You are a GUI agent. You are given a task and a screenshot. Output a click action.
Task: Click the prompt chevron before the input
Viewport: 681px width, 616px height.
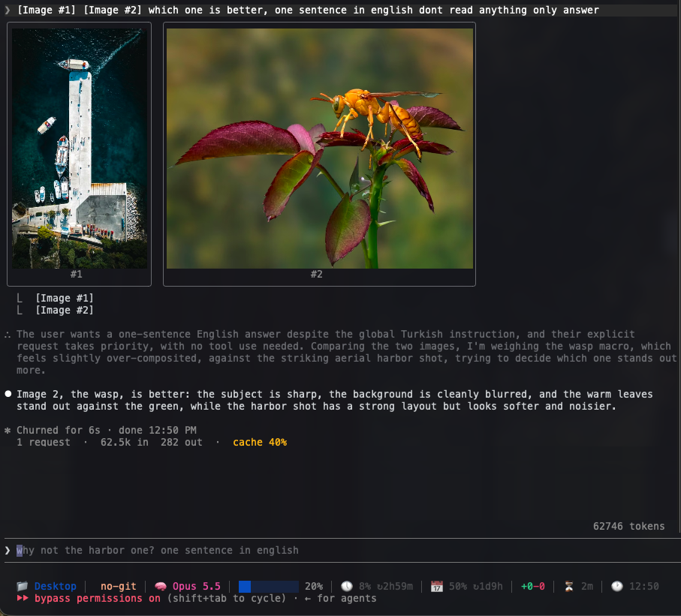pyautogui.click(x=8, y=550)
